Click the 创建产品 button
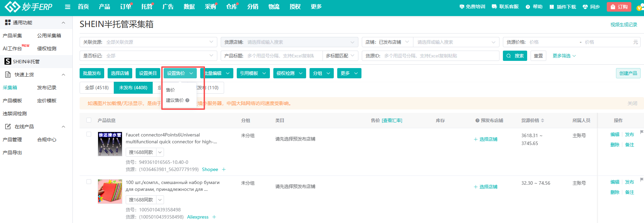Viewport: 644px width, 223px height. coord(628,73)
